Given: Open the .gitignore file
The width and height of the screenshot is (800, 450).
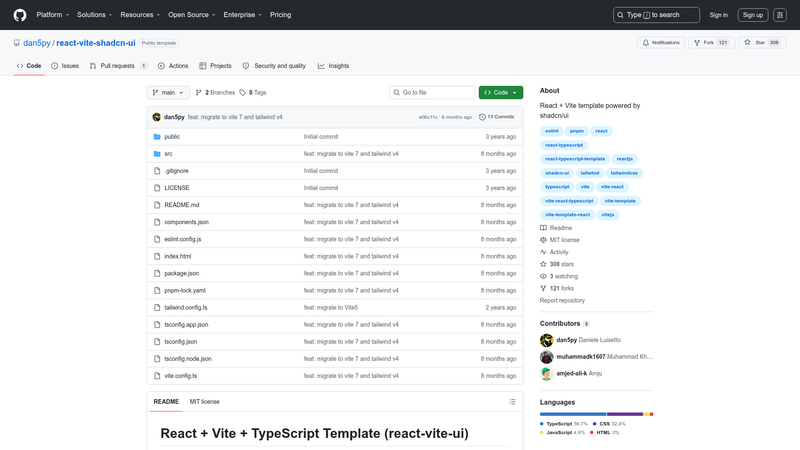Looking at the screenshot, I should pyautogui.click(x=177, y=171).
